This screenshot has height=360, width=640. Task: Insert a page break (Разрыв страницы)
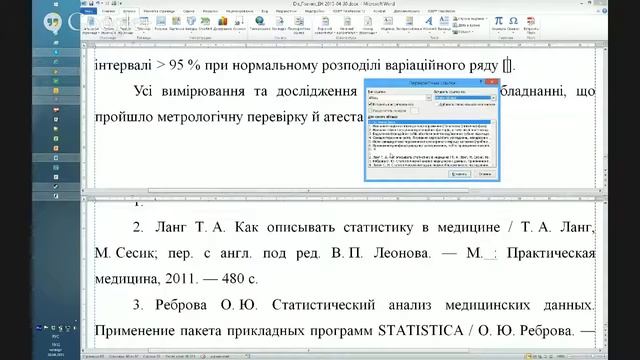[125, 25]
